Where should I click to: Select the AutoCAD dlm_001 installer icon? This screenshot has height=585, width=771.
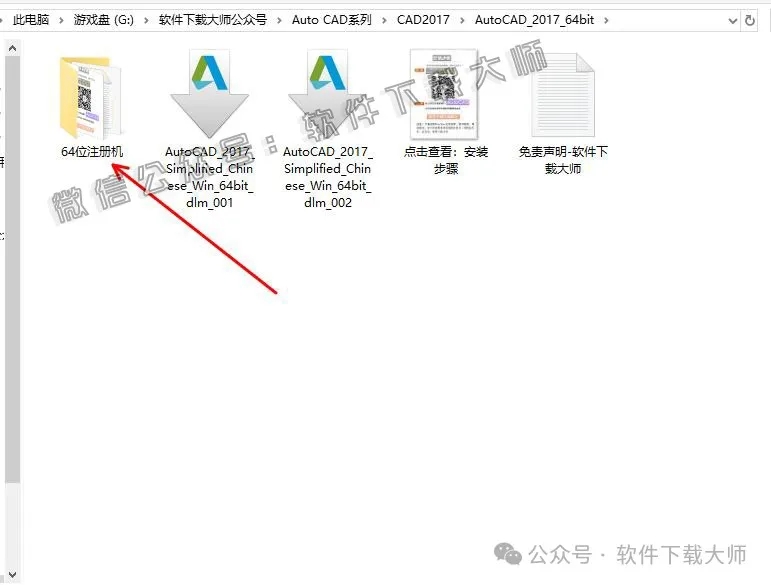209,93
